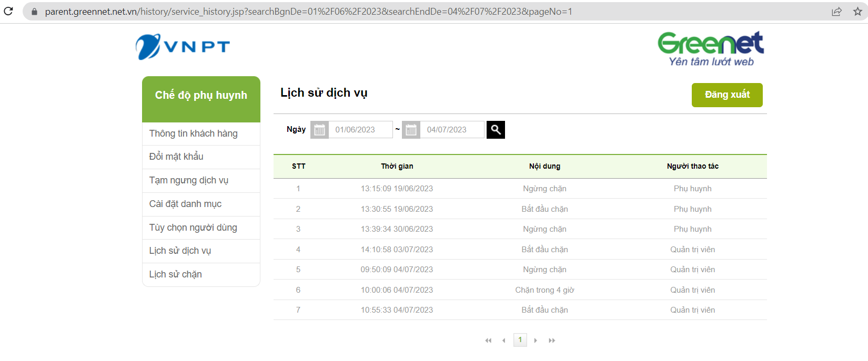Go to the previous results page
868x361 pixels.
pos(504,341)
